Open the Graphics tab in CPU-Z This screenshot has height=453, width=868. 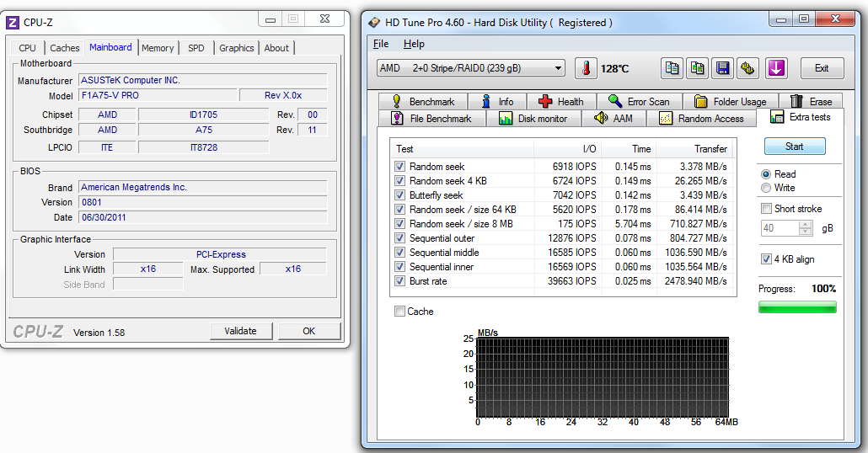click(x=236, y=48)
